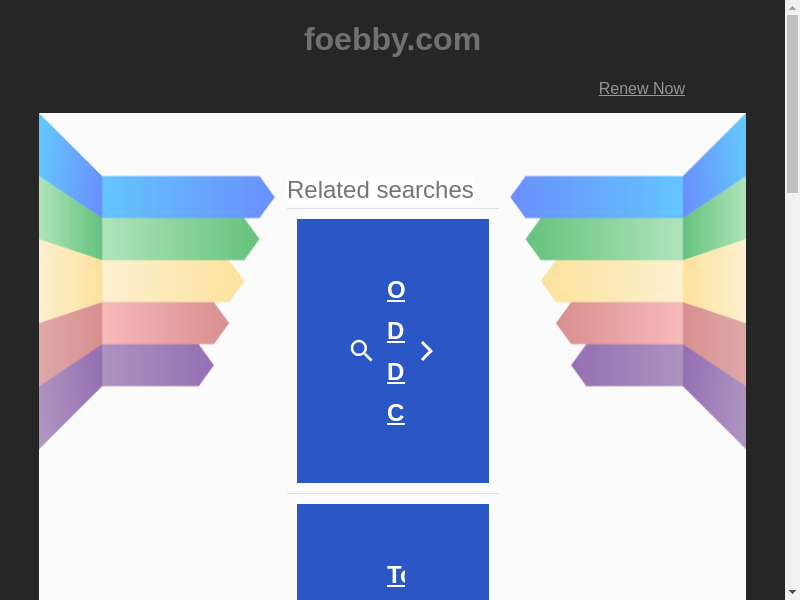Screen dimensions: 800x600
Task: Click the foebby.com site title
Action: [x=392, y=40]
